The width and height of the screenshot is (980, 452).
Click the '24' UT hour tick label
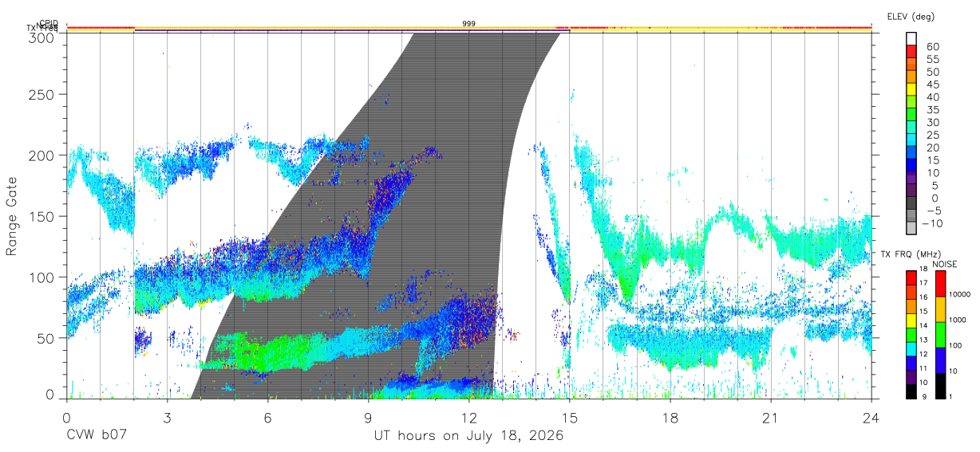tap(871, 417)
